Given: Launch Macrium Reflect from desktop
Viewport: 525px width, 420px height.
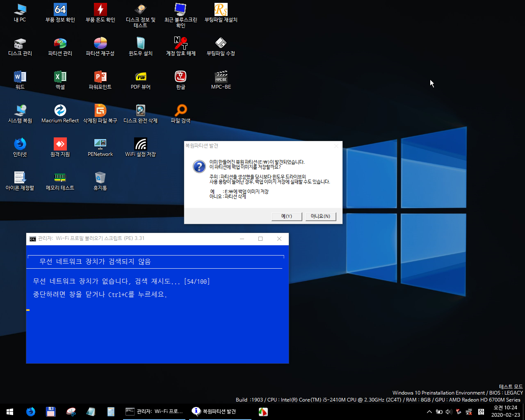Looking at the screenshot, I should coord(60,114).
